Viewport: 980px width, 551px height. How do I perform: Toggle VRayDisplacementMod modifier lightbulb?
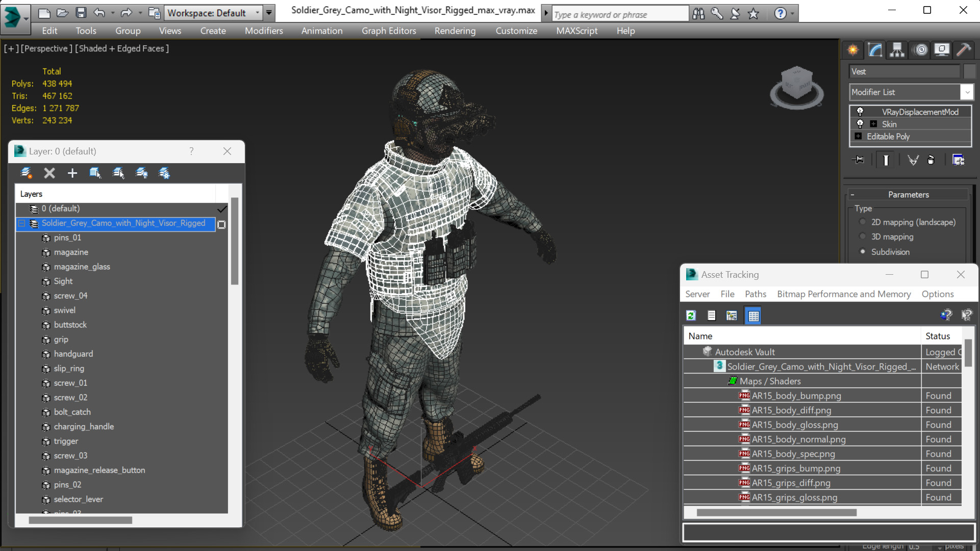(860, 112)
